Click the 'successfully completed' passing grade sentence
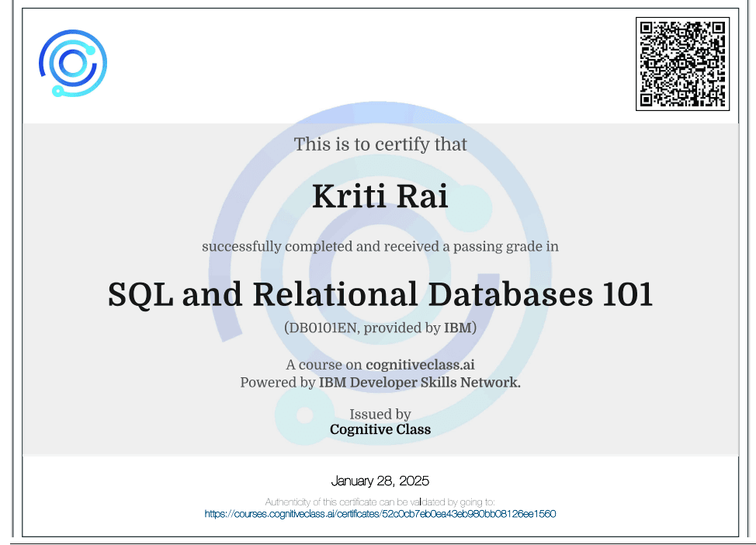 [380, 247]
